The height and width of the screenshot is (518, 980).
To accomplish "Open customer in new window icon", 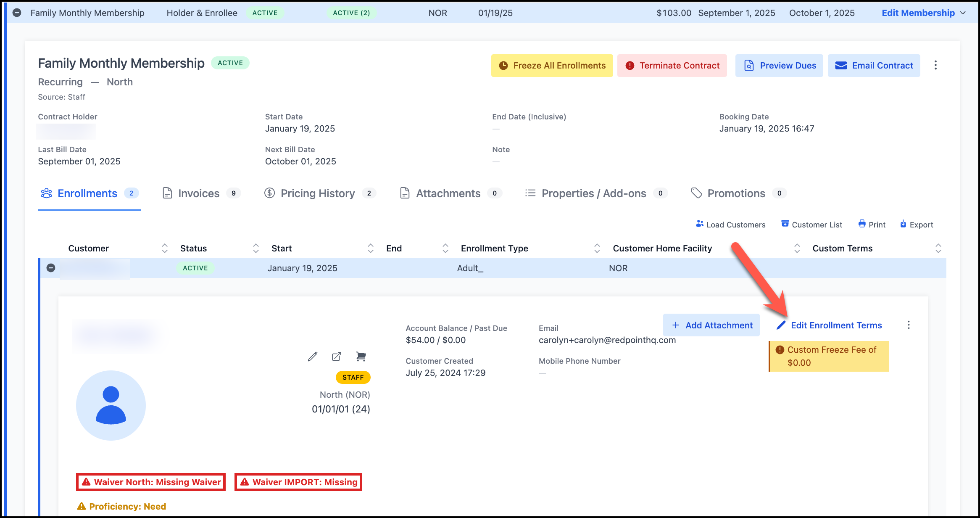I will [337, 357].
